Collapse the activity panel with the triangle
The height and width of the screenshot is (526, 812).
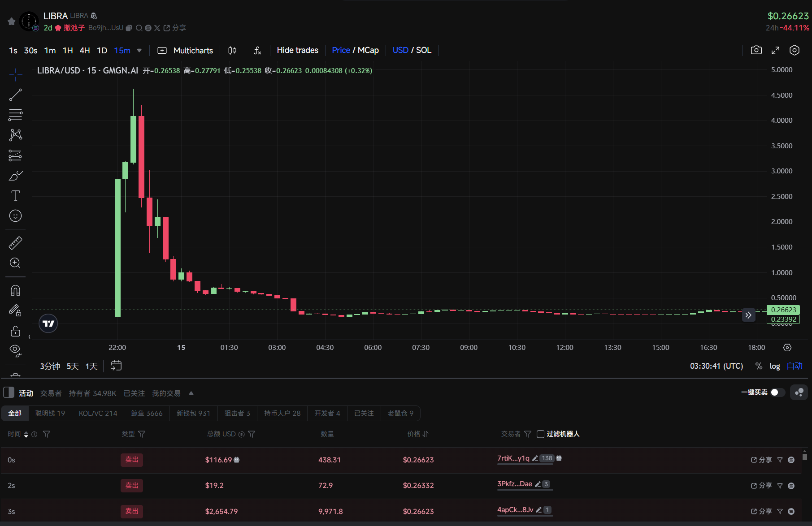(191, 393)
